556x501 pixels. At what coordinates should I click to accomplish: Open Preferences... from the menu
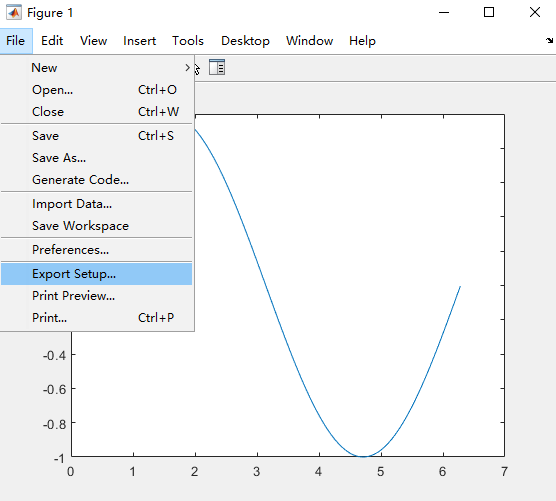tap(96, 250)
